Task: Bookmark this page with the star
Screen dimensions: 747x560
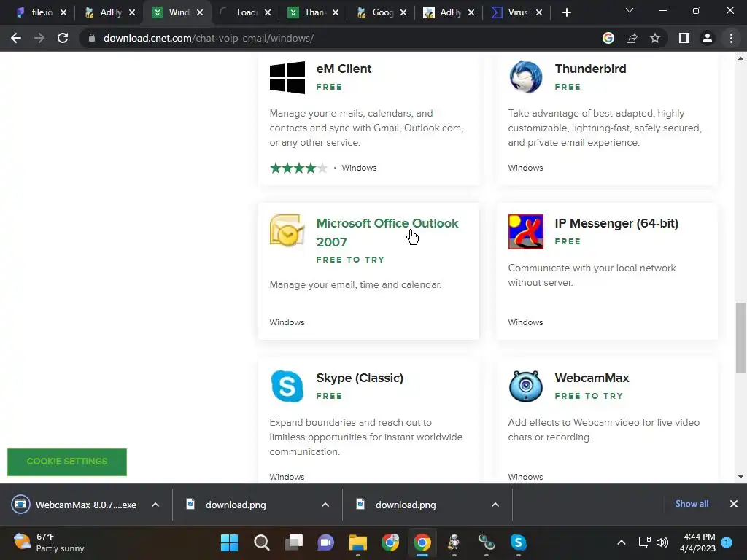Action: pos(655,38)
